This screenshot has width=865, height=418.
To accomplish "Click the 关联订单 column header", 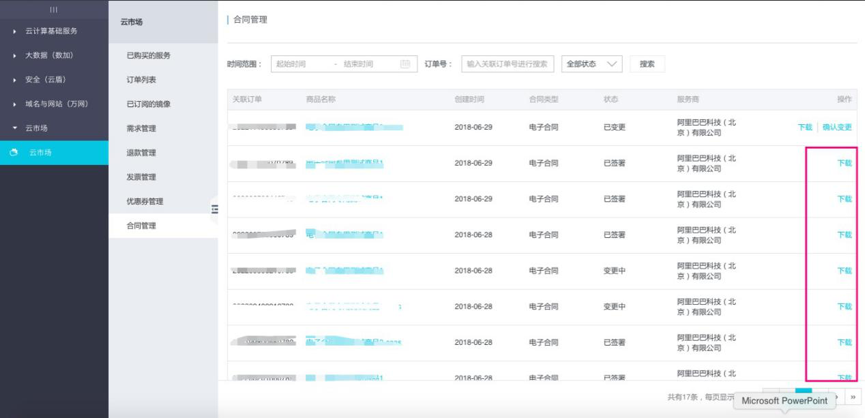I will 247,99.
